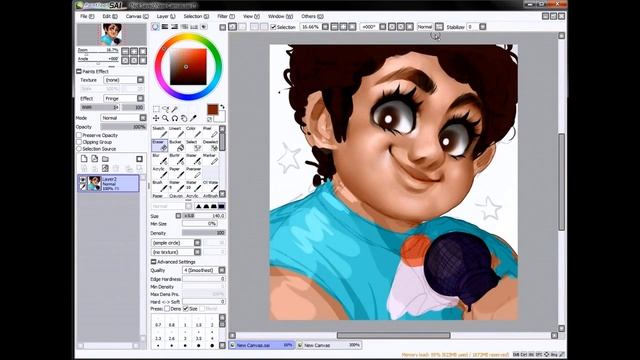Screen dimensions: 640x360
Task: Select Layer2 in the layer list
Action: point(109,184)
